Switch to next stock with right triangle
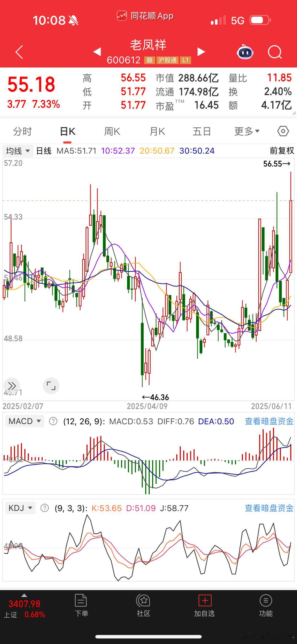 [201, 52]
